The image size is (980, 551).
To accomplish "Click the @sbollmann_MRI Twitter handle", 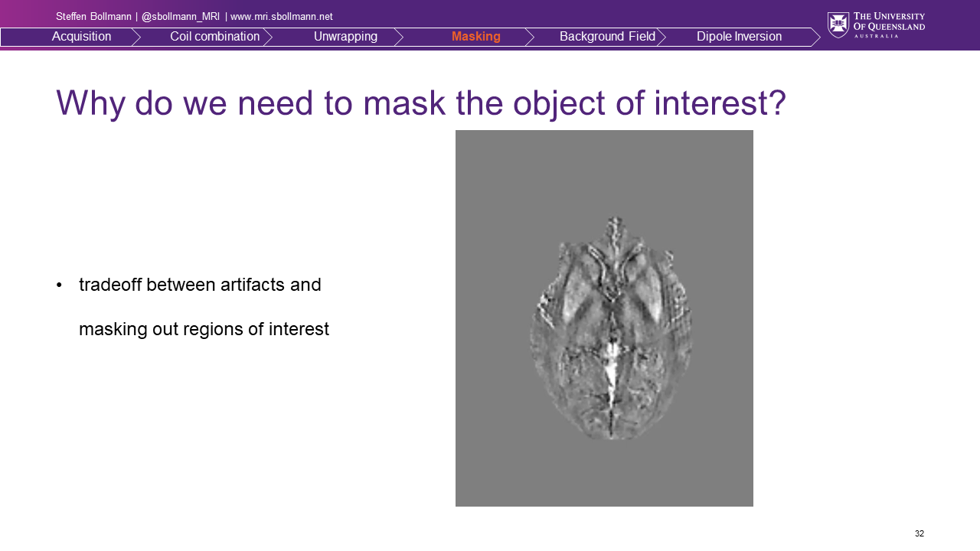I will (181, 17).
